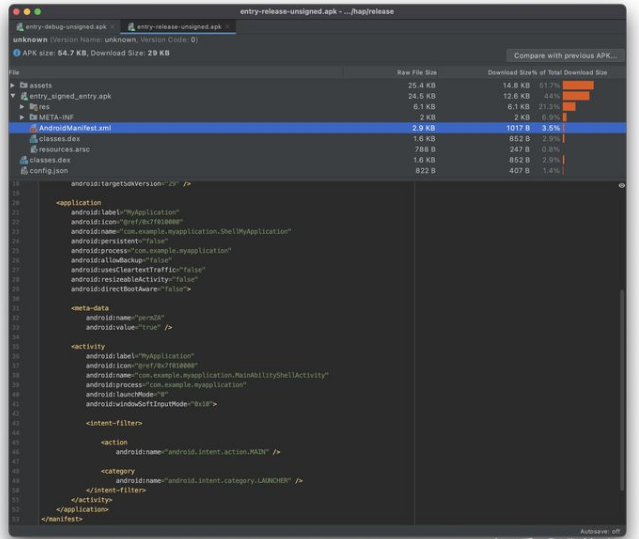
Task: Click the <activity opening tag in editor
Action: pyautogui.click(x=88, y=346)
